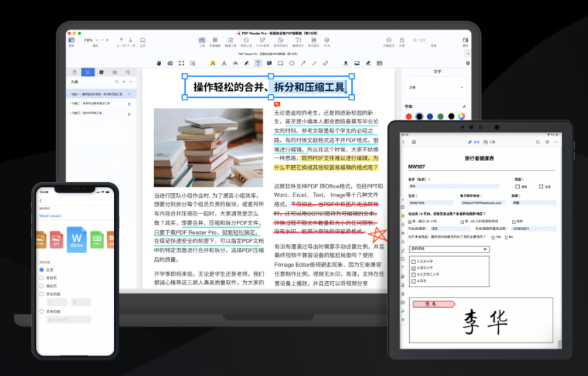Select the table tool in annotation bar
Image resolution: width=588 pixels, height=376 pixels.
(x=379, y=63)
